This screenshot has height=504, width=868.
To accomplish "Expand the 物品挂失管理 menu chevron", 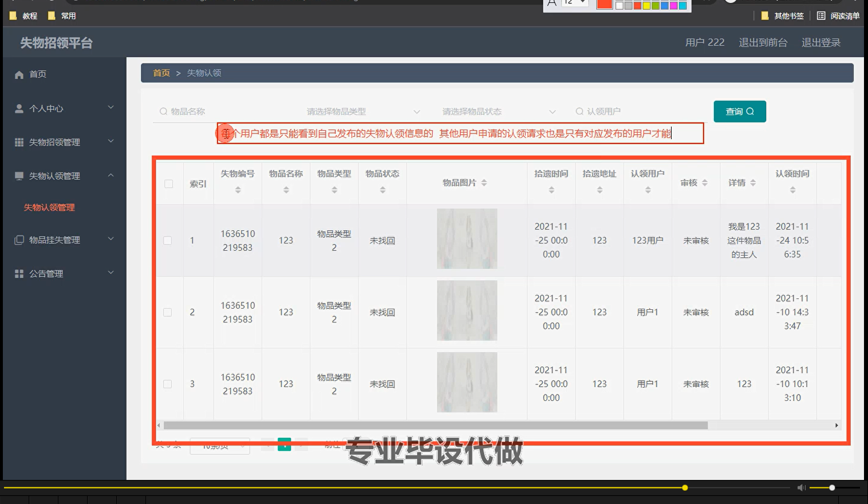I will tap(111, 238).
